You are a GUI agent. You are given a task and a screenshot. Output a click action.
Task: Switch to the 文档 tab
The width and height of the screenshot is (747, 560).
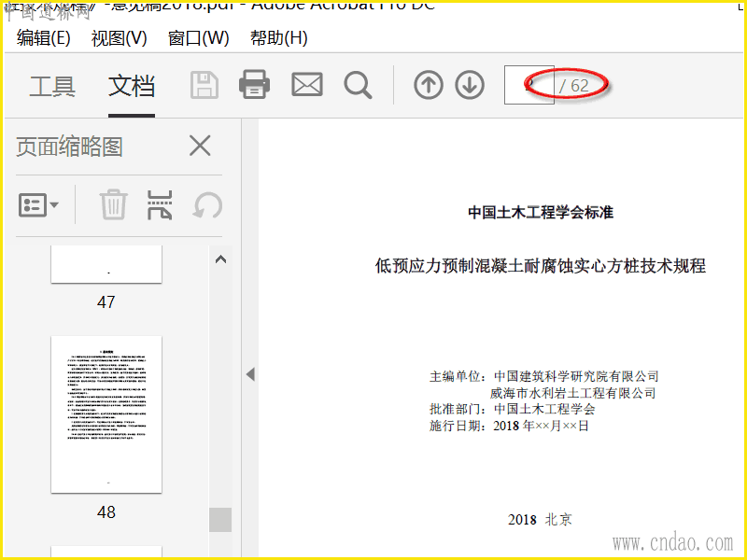pos(132,86)
